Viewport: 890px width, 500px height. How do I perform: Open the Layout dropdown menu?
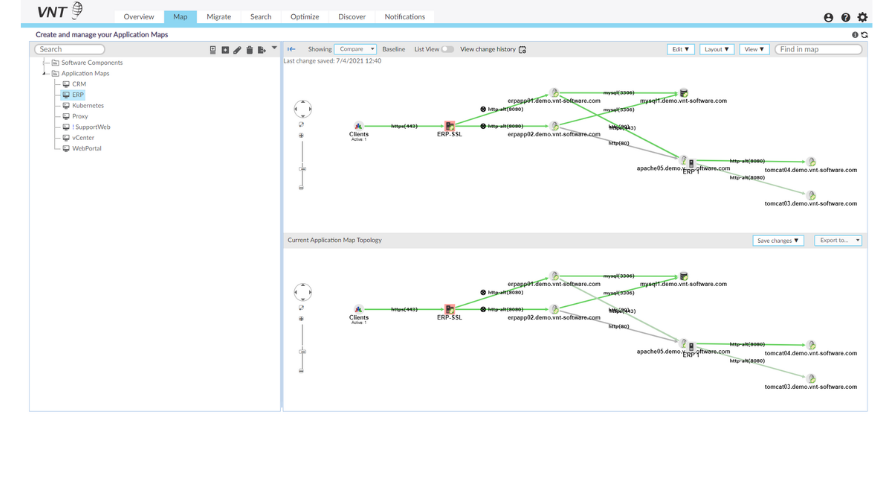[x=716, y=49]
